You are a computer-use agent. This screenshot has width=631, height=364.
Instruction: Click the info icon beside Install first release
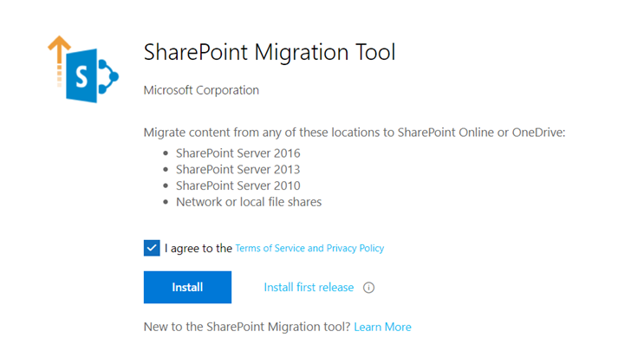click(x=368, y=288)
